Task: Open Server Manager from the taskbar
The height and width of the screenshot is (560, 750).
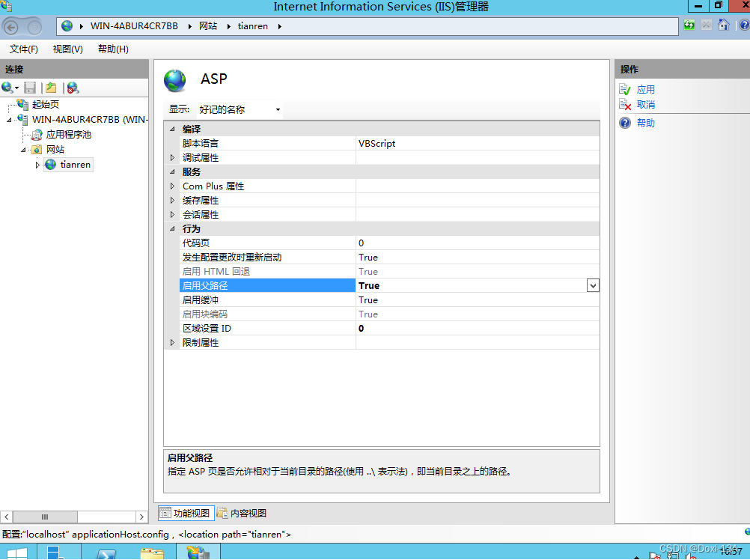Action: click(x=55, y=553)
